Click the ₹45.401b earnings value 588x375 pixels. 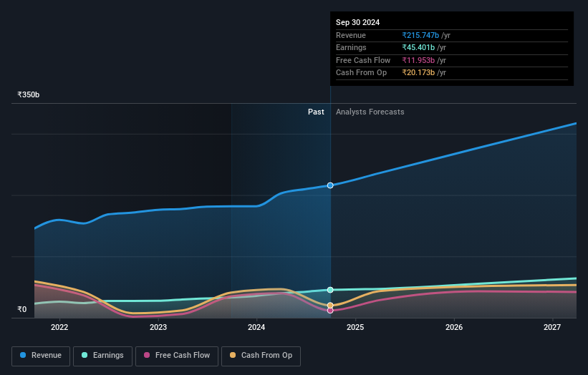pyautogui.click(x=418, y=47)
